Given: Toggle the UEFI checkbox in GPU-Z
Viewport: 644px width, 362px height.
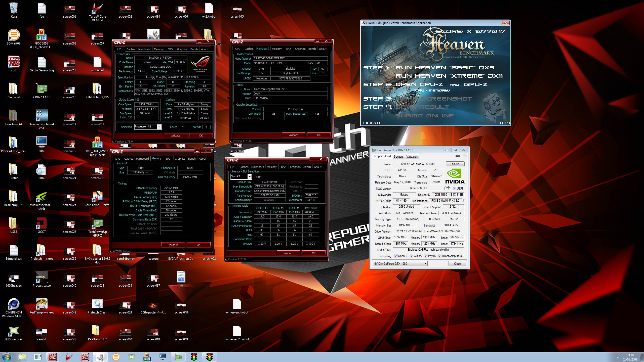Looking at the screenshot, I should click(454, 189).
